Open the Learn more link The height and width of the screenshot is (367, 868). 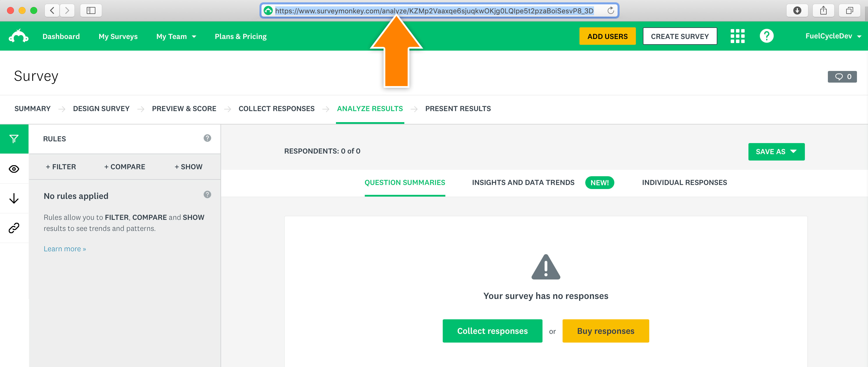tap(65, 249)
